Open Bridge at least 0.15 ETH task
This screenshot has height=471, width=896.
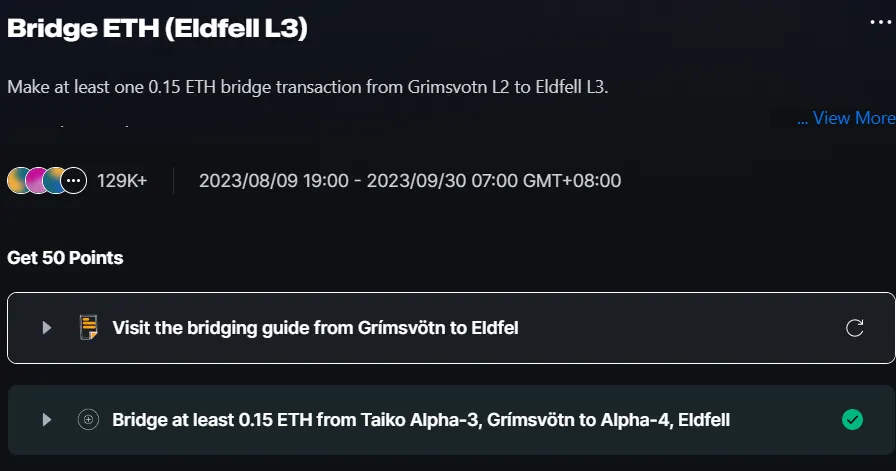[421, 420]
